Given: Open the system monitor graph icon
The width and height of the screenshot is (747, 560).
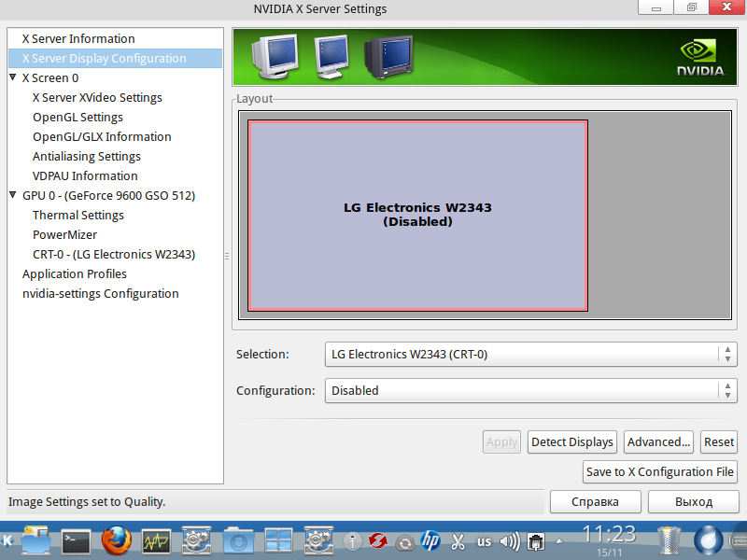Looking at the screenshot, I should (157, 541).
